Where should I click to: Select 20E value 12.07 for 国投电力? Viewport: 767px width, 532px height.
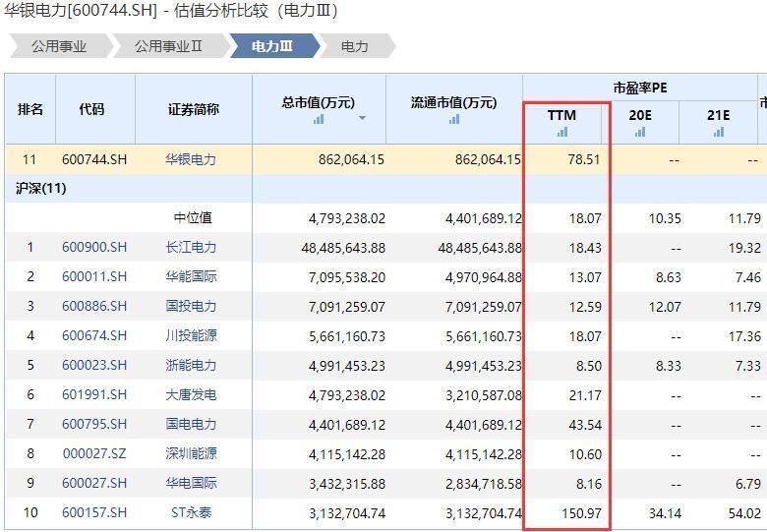click(665, 307)
